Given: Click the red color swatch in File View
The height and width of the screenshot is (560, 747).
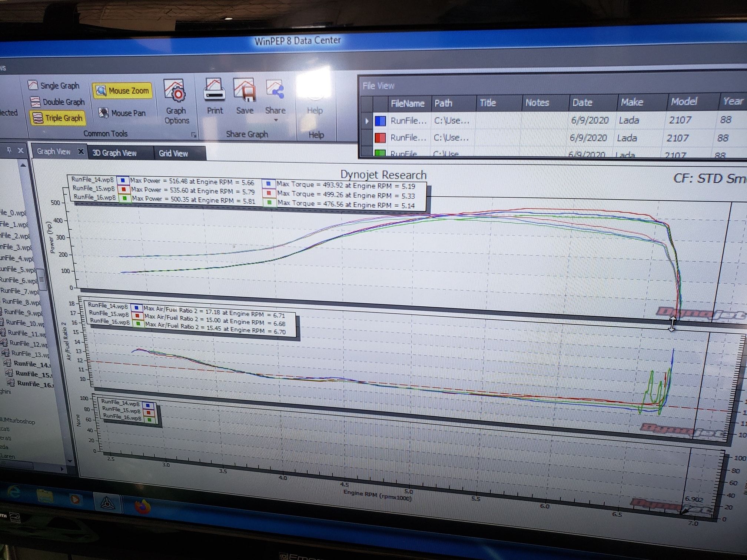Looking at the screenshot, I should 380,138.
